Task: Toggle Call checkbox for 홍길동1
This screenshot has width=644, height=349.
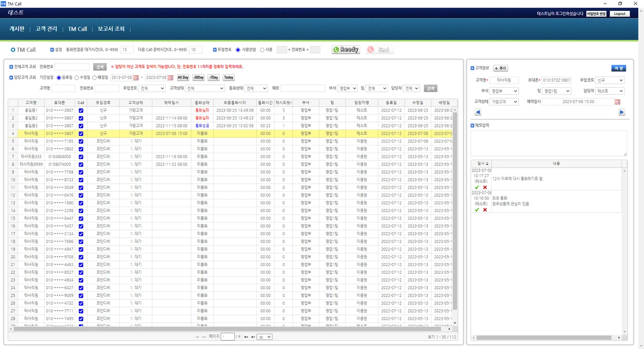Action: click(x=81, y=110)
